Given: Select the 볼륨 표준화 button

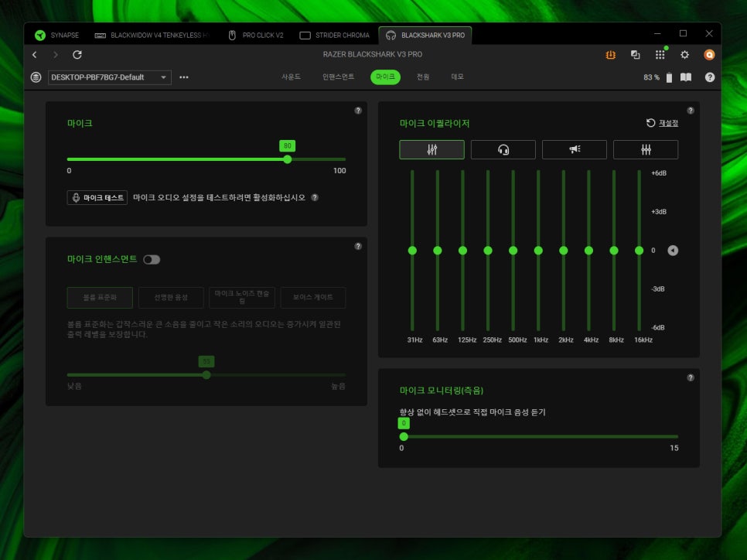Looking at the screenshot, I should [100, 297].
